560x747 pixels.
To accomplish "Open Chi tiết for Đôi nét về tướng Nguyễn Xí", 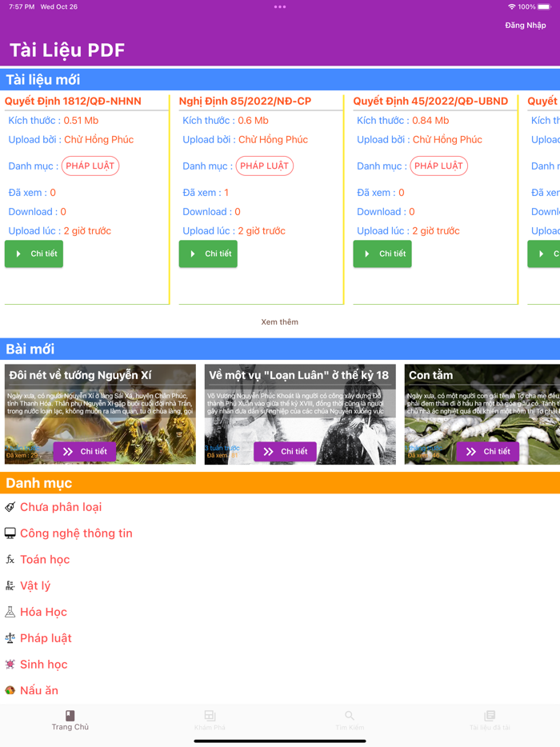I will tap(85, 452).
